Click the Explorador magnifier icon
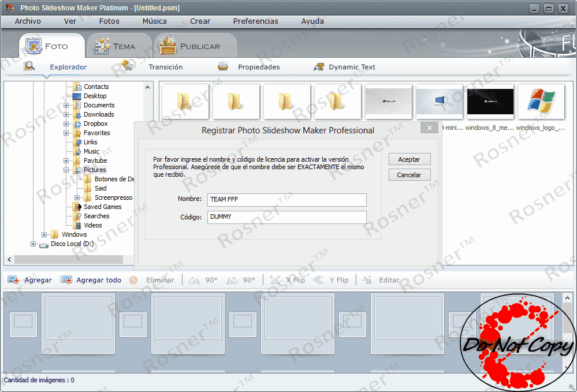The image size is (577, 392). point(29,66)
